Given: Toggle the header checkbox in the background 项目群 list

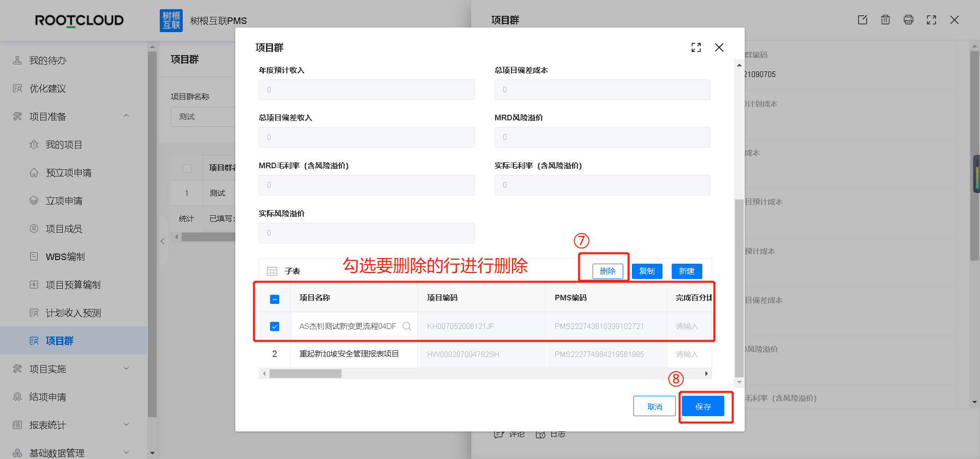Looking at the screenshot, I should pyautogui.click(x=187, y=168).
